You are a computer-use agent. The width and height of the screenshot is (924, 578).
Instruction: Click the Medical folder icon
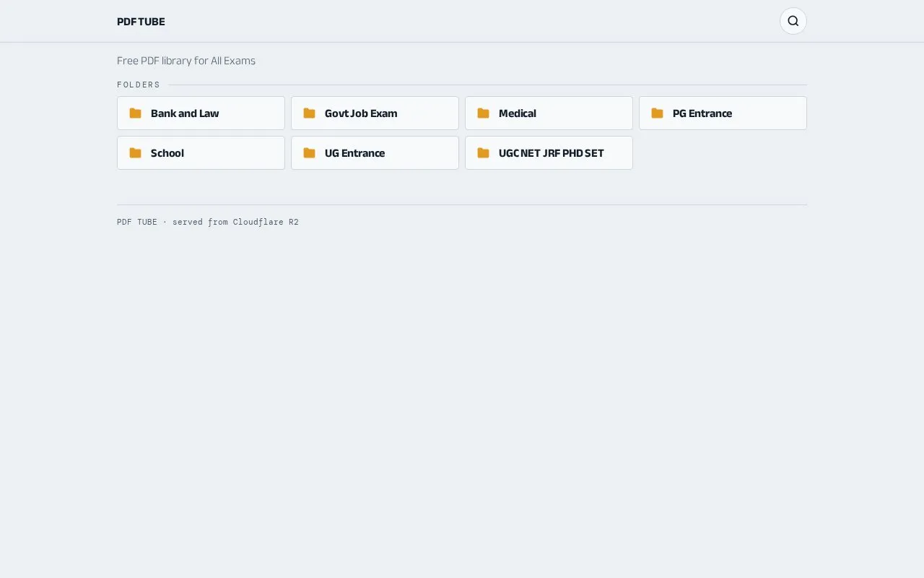(483, 113)
